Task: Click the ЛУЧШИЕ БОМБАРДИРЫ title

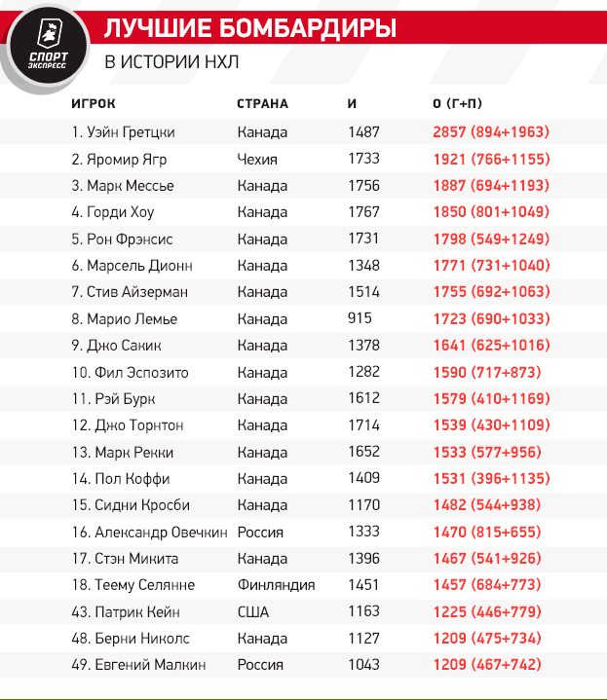Action: 250,29
